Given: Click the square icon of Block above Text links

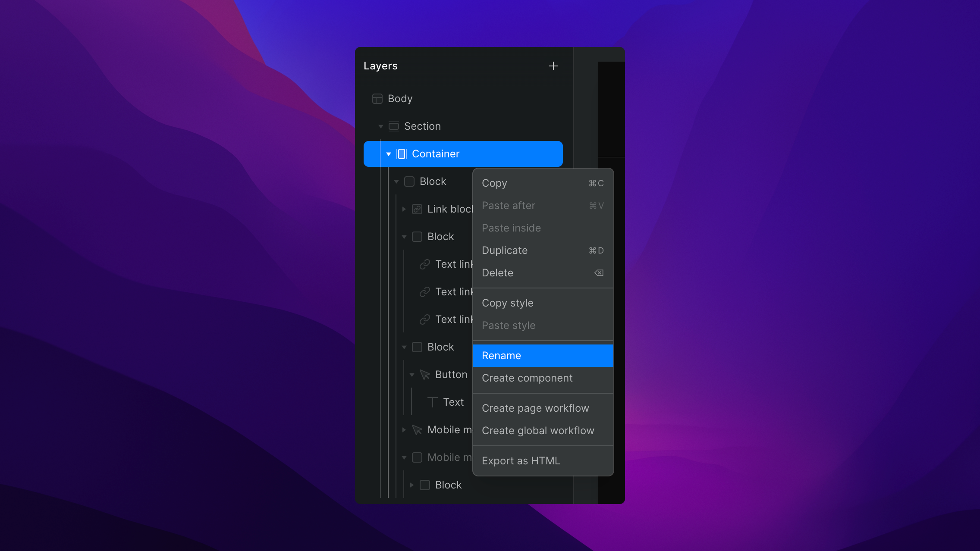Looking at the screenshot, I should tap(417, 237).
